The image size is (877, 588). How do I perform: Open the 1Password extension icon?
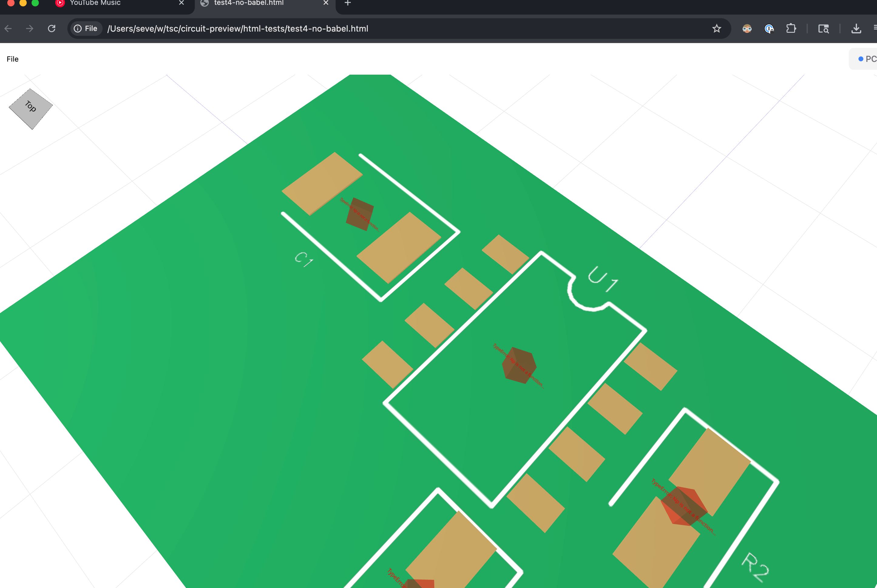pos(769,29)
